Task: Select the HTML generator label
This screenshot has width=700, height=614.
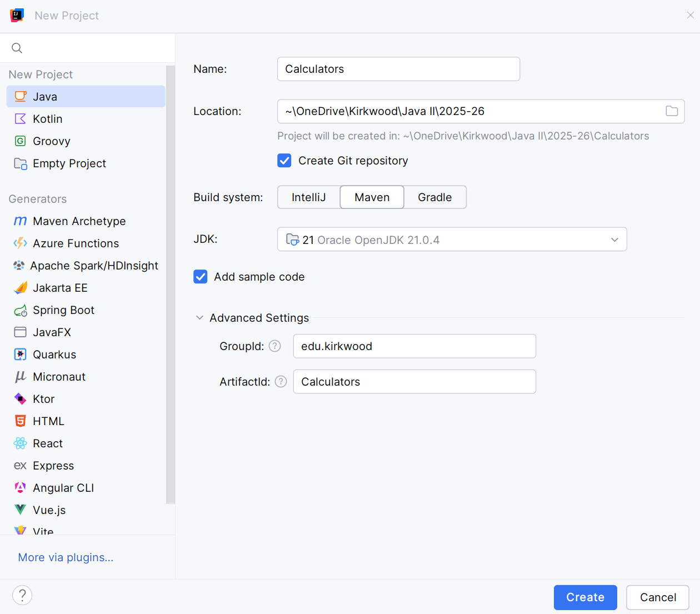Action: pyautogui.click(x=48, y=421)
